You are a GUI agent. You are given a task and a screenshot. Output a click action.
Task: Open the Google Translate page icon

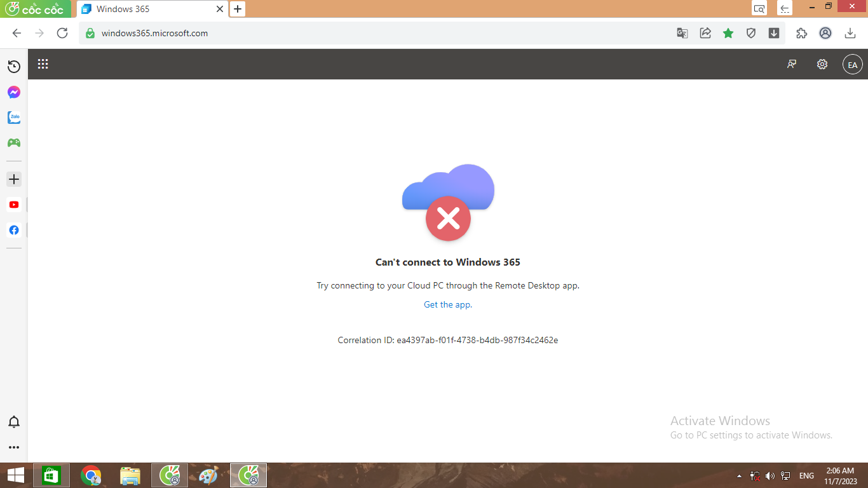pyautogui.click(x=682, y=33)
